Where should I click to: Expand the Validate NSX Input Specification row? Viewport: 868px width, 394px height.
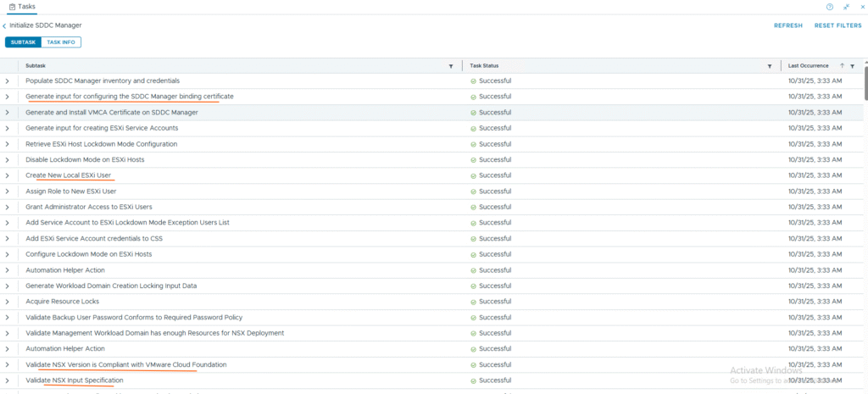7,380
